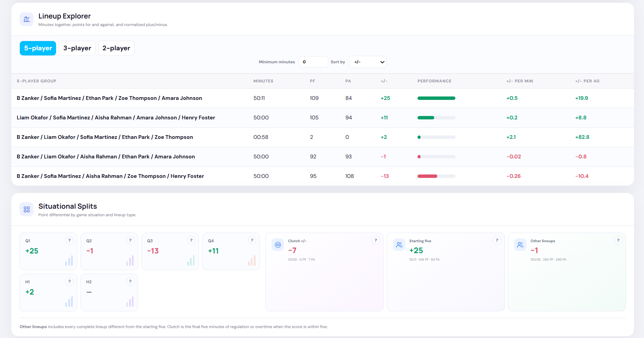The width and height of the screenshot is (644, 338).
Task: Switch to the 2-player tab
Action: (116, 48)
